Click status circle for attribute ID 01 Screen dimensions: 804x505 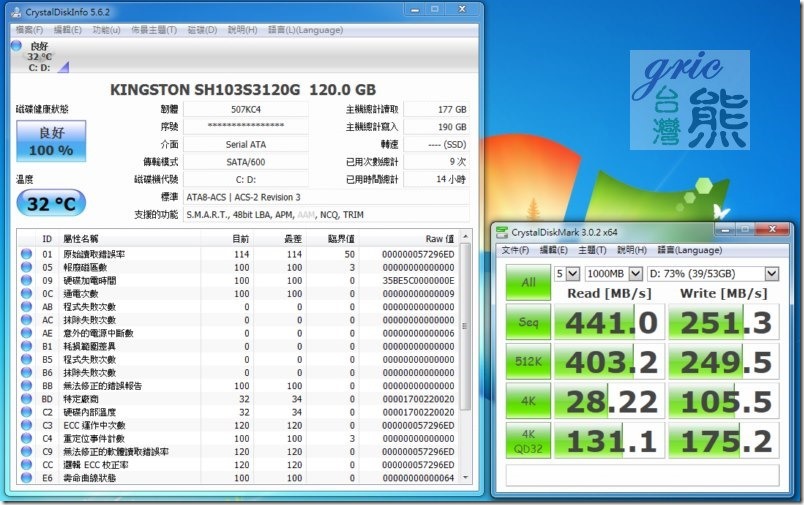tap(26, 254)
